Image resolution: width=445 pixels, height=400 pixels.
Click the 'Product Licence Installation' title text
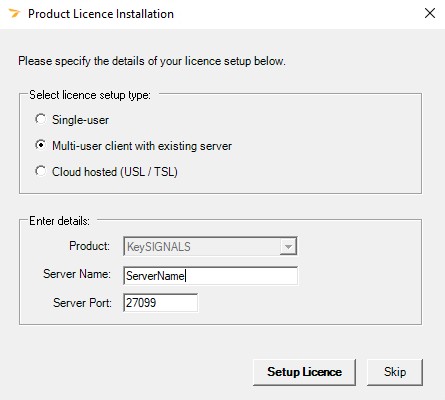[x=101, y=14]
